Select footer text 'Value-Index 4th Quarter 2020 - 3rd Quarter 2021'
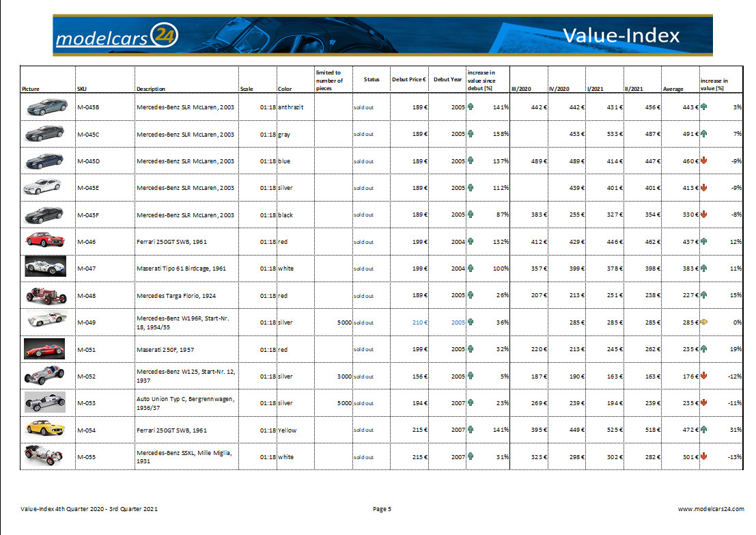 pyautogui.click(x=89, y=509)
